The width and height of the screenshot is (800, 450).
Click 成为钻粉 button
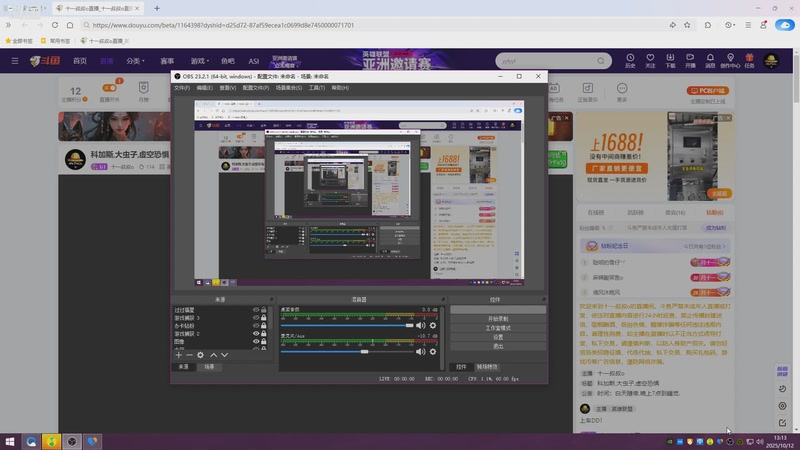715,228
